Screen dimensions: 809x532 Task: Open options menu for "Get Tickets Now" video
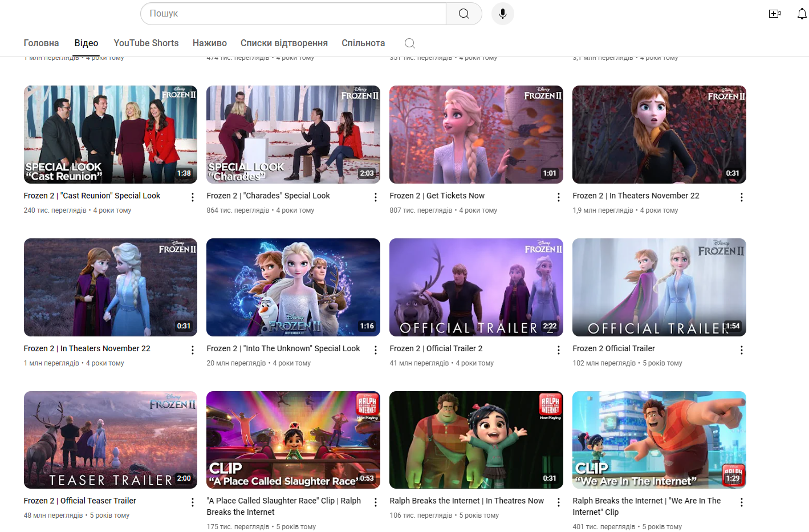pos(558,197)
